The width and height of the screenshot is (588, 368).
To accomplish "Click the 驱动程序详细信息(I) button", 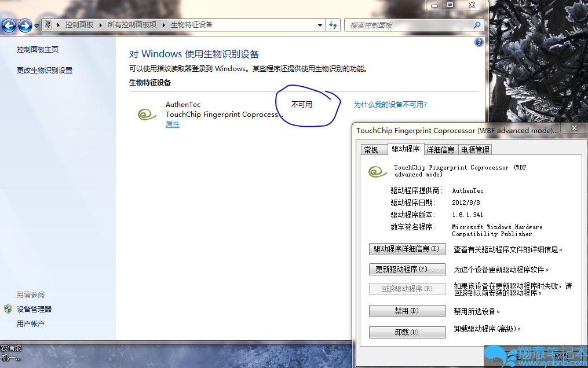I will (x=407, y=249).
